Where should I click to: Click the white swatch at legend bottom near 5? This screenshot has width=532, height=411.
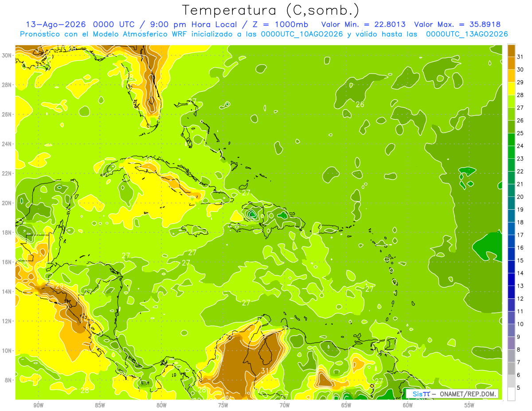click(x=512, y=394)
